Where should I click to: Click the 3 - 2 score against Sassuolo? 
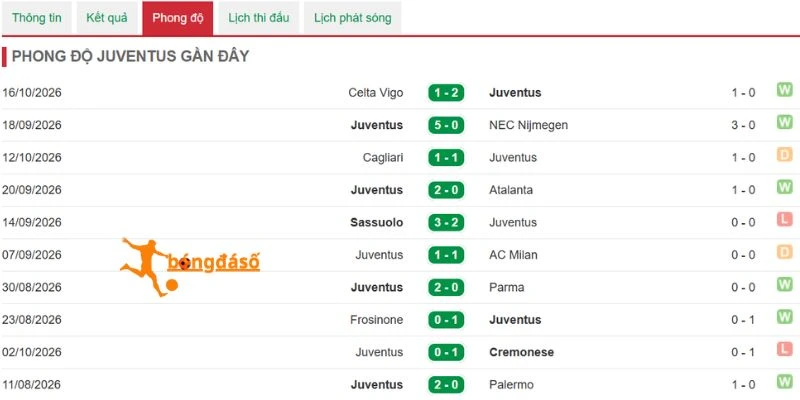pyautogui.click(x=446, y=222)
